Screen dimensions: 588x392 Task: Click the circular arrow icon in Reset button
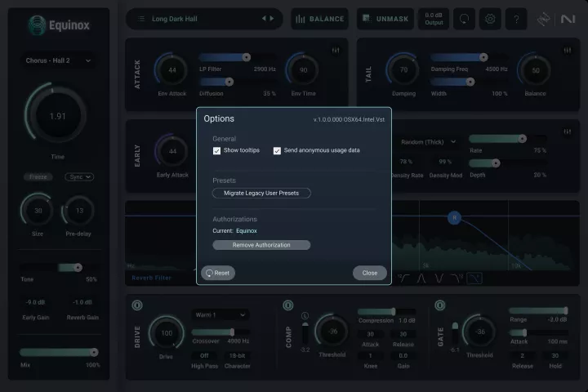click(209, 273)
